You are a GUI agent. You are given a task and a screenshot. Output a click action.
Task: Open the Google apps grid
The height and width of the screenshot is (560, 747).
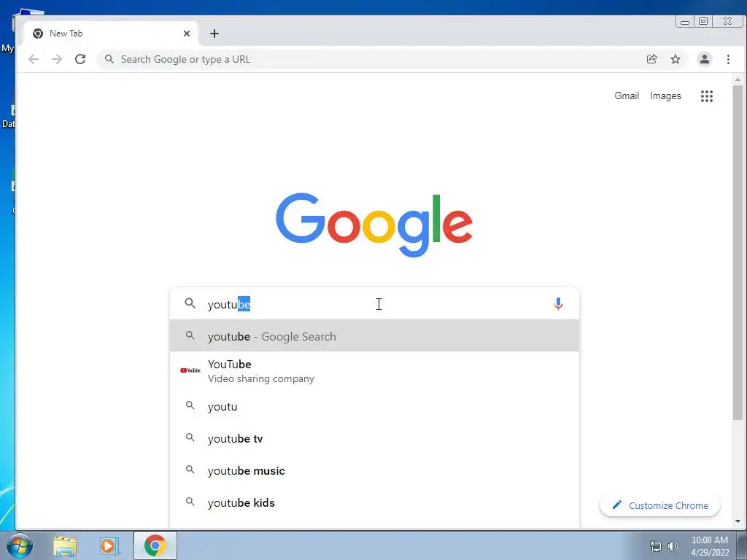tap(706, 96)
